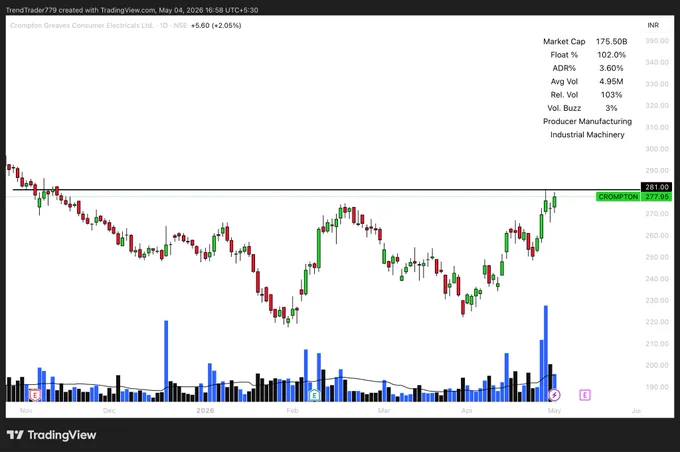Click the Apr label on the time axis

tap(467, 410)
